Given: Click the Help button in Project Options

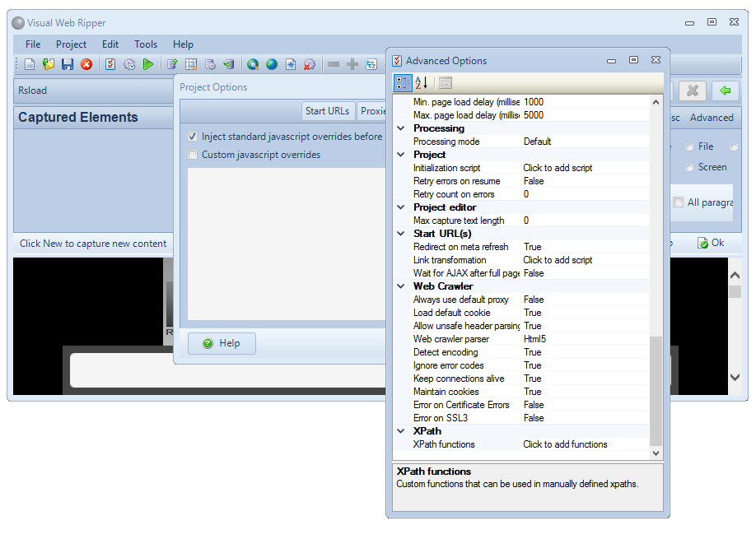Looking at the screenshot, I should point(222,343).
